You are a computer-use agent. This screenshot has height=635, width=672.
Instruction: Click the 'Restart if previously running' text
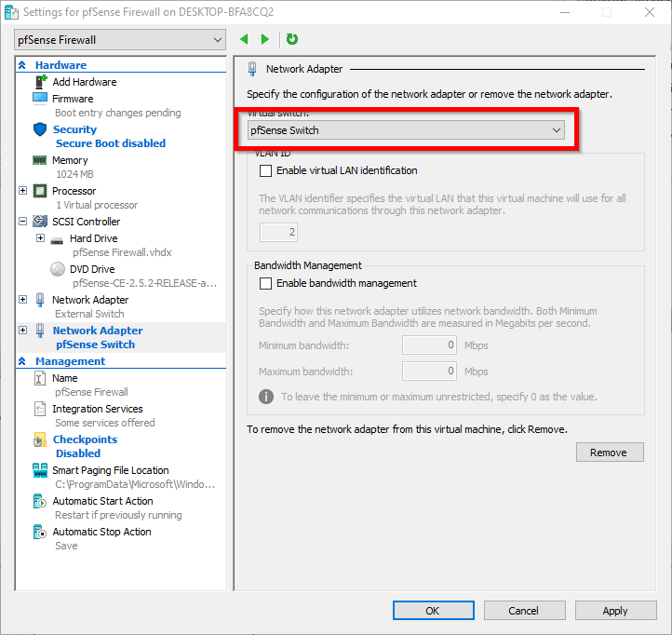tap(118, 515)
